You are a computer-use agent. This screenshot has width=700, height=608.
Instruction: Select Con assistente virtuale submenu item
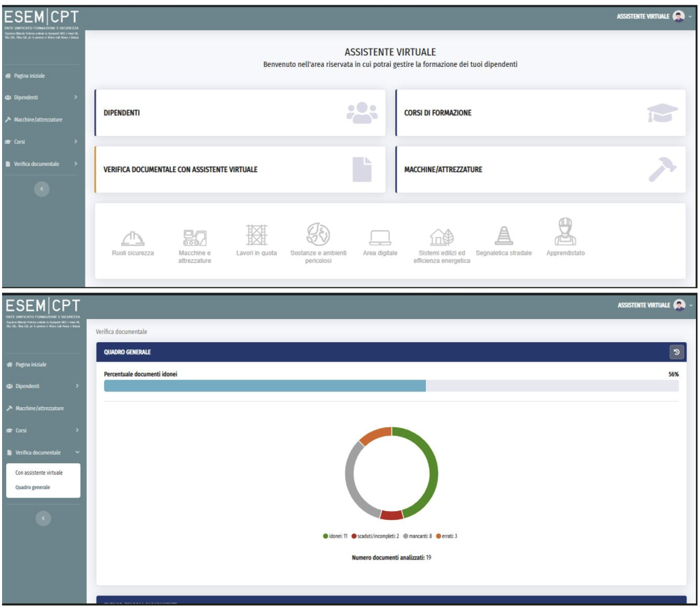(x=38, y=473)
